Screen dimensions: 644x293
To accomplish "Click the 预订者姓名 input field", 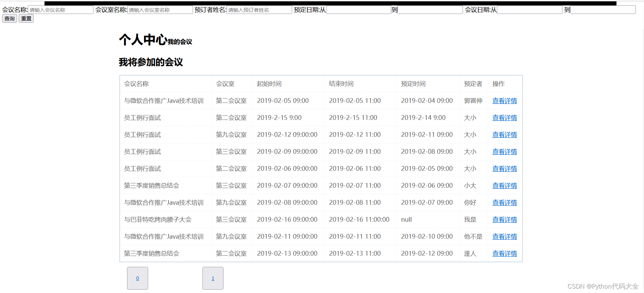I will pos(259,10).
